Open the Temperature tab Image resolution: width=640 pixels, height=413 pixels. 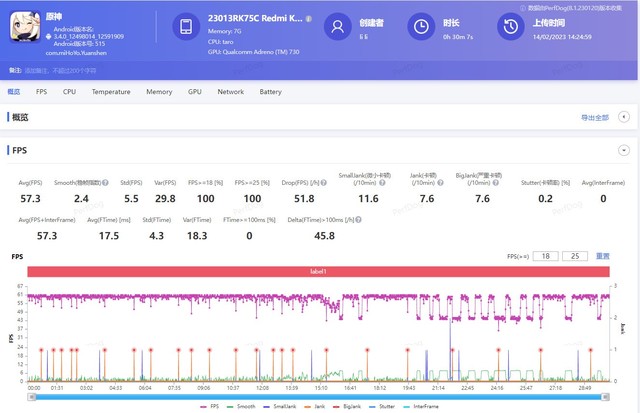(x=111, y=91)
